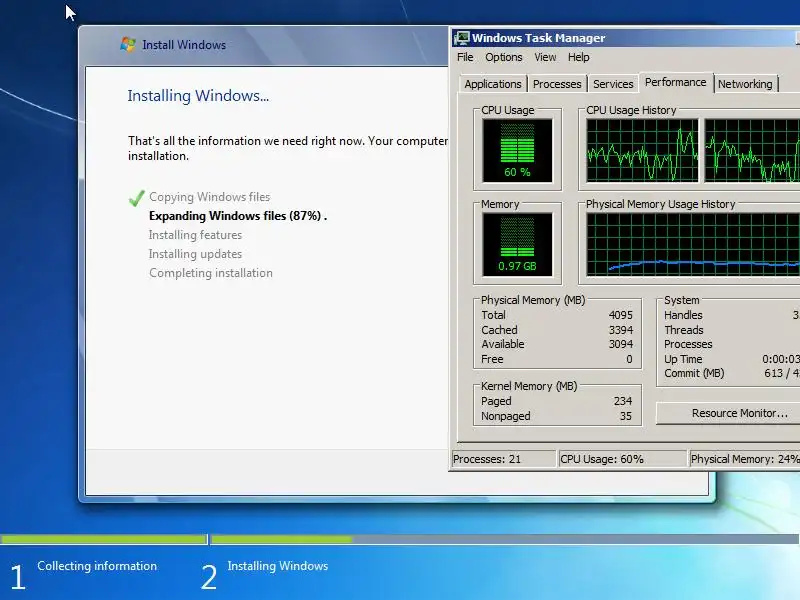Click the Installing Windows progress bar
The height and width of the screenshot is (600, 800).
click(505, 539)
